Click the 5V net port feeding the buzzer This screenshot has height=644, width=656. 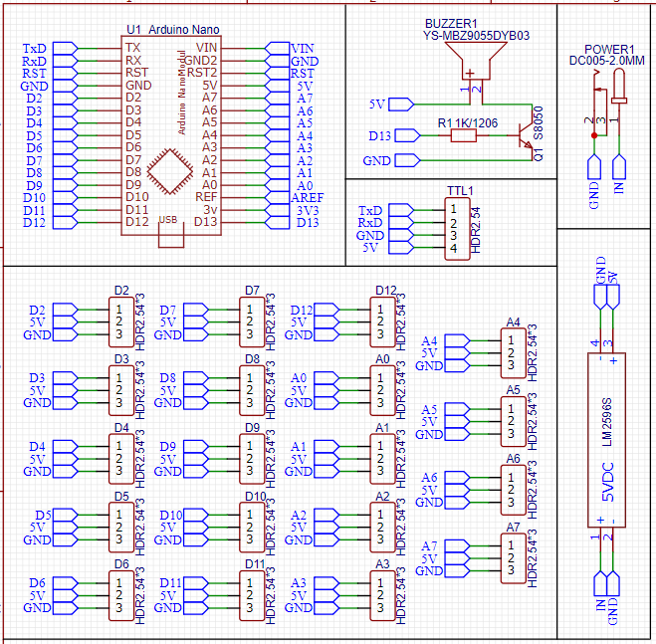pyautogui.click(x=401, y=105)
